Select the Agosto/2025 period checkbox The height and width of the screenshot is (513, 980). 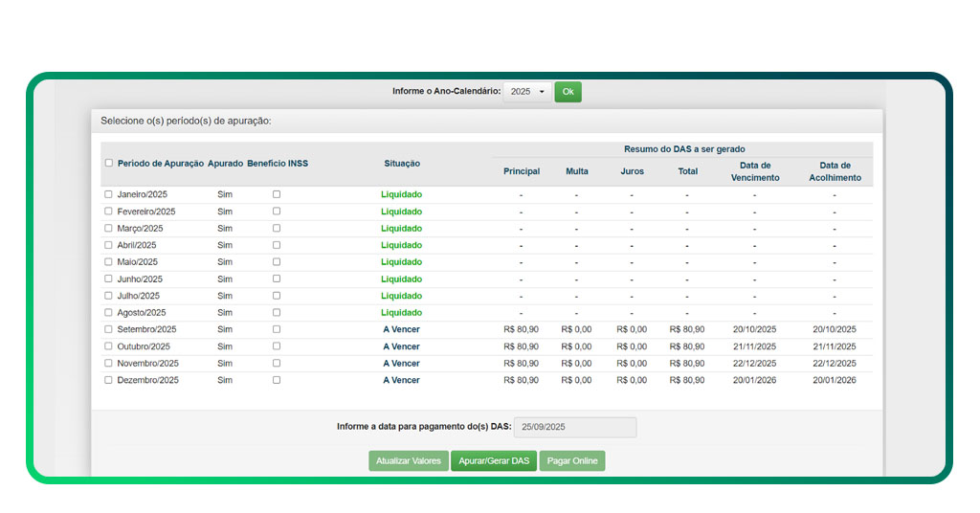click(x=108, y=312)
